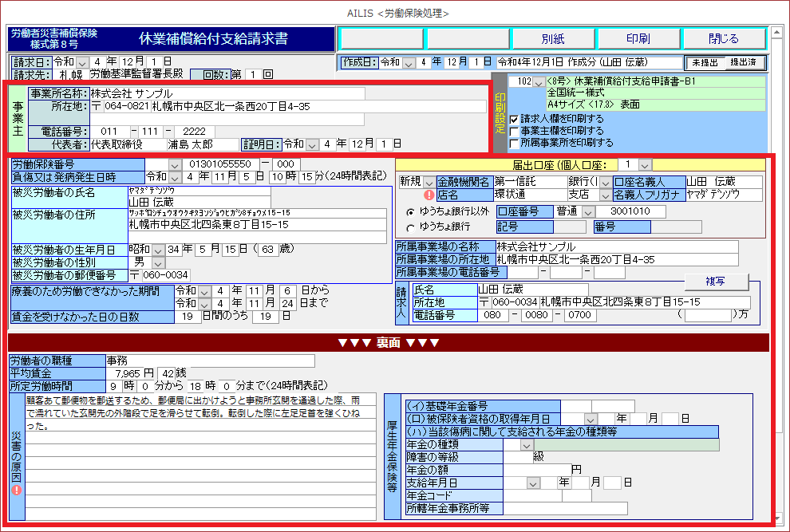Open the 新規 dropdown in 届出口座
Screen dimensions: 790x532
click(429, 182)
